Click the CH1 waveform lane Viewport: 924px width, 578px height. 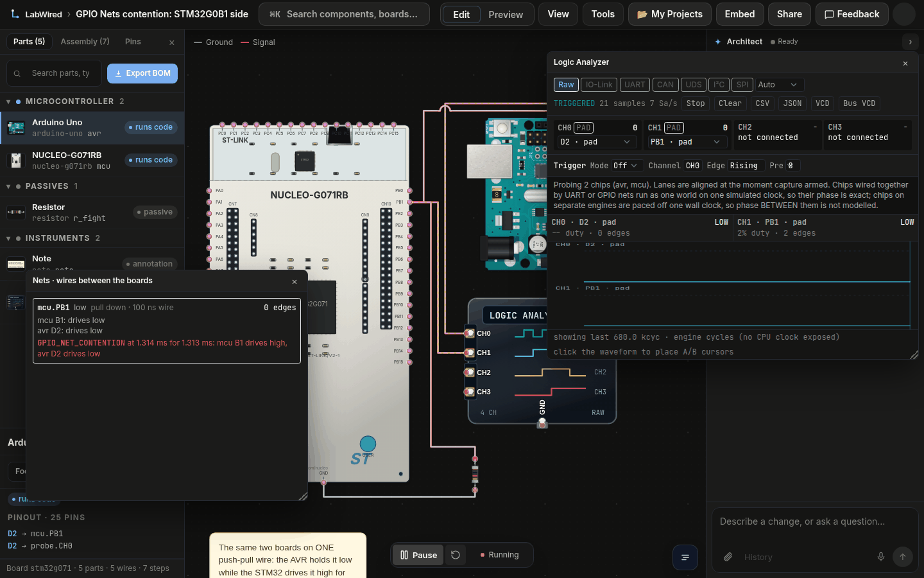[733, 306]
